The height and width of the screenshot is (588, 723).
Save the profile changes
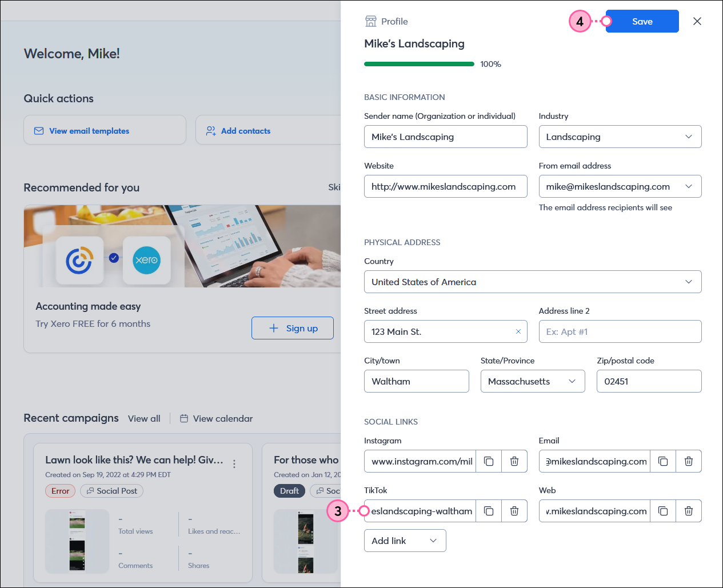click(x=642, y=21)
